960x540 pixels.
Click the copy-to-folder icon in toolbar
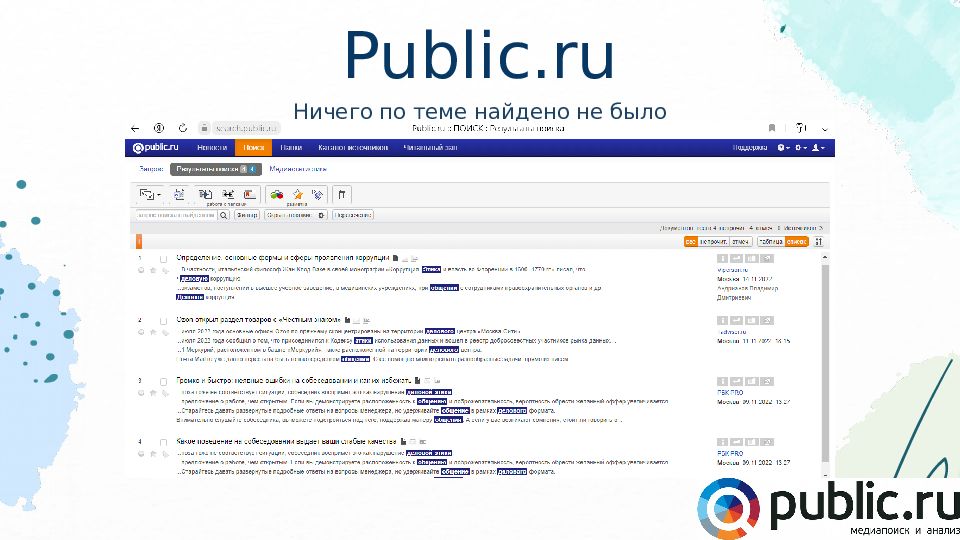pyautogui.click(x=206, y=195)
